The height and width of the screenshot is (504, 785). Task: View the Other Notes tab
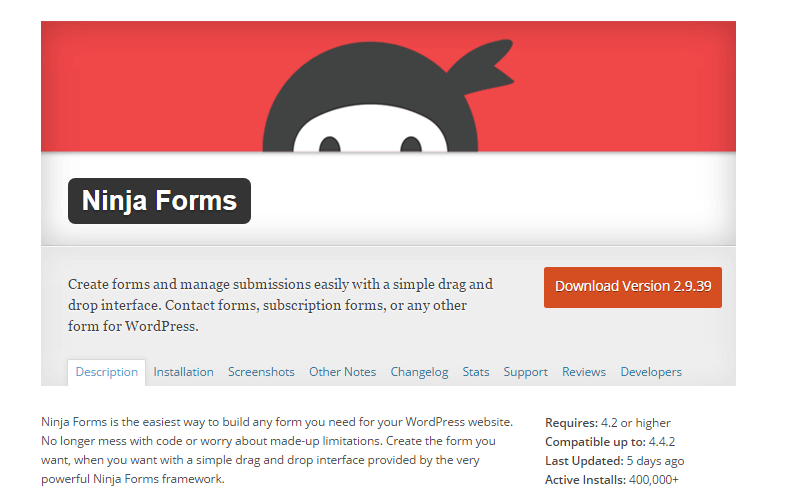(x=342, y=372)
